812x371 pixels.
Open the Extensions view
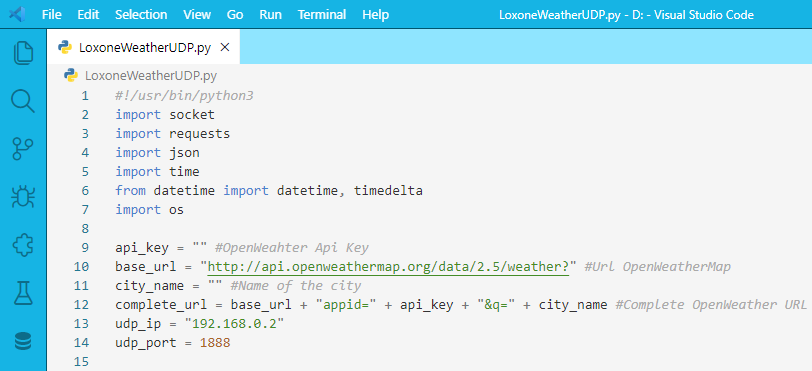[x=23, y=245]
